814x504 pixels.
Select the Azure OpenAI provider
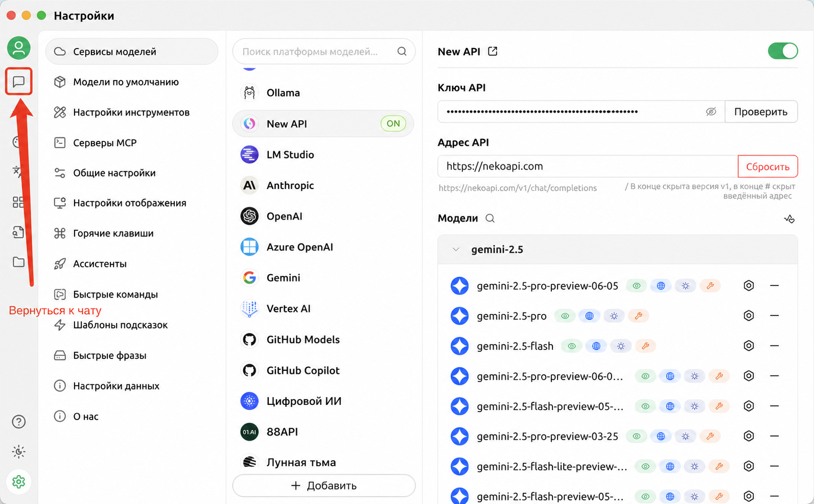tap(323, 247)
